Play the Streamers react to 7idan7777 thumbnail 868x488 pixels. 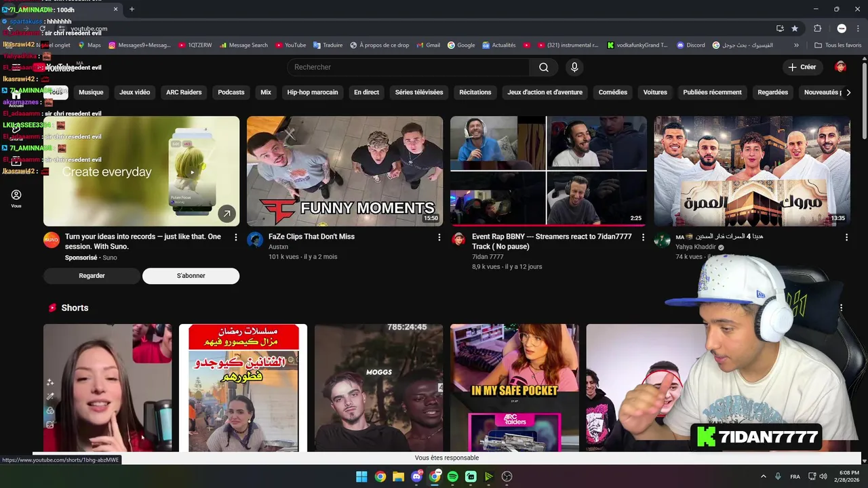click(548, 171)
